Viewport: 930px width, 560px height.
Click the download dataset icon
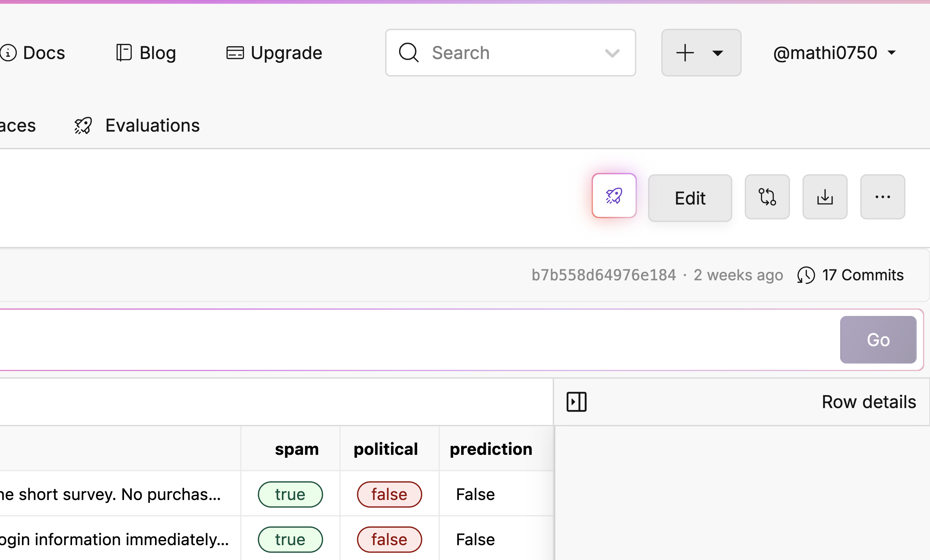pos(825,196)
